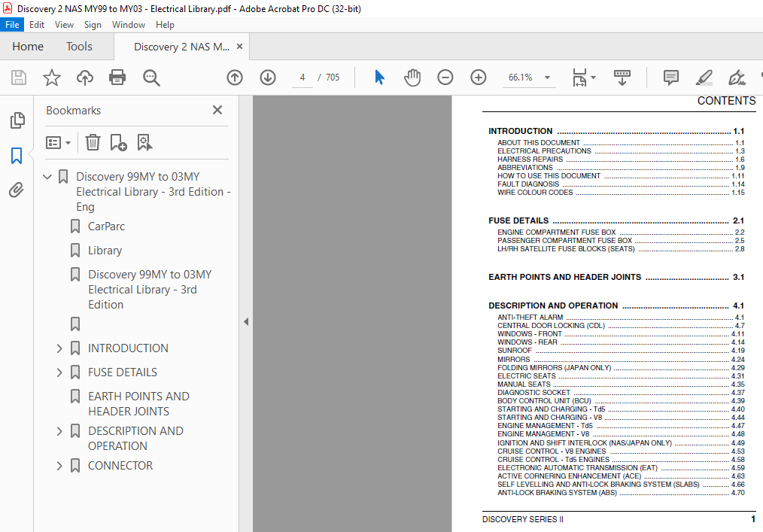Open Page Thumbnails panel icon
This screenshot has height=532, width=763.
(17, 120)
